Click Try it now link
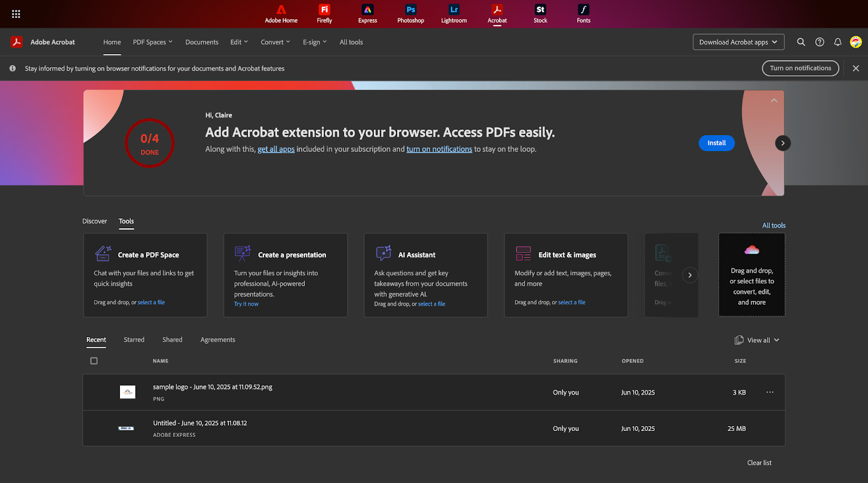 pos(246,304)
